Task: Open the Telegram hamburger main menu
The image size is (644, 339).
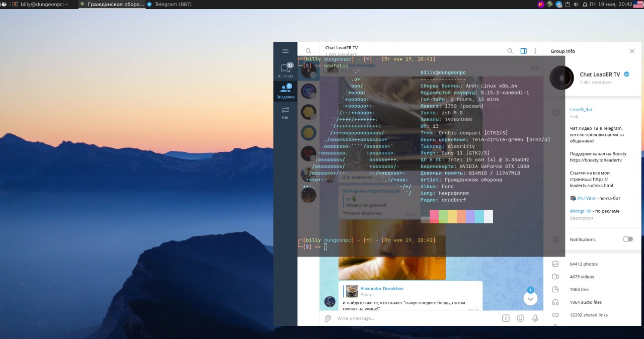Action: click(285, 51)
